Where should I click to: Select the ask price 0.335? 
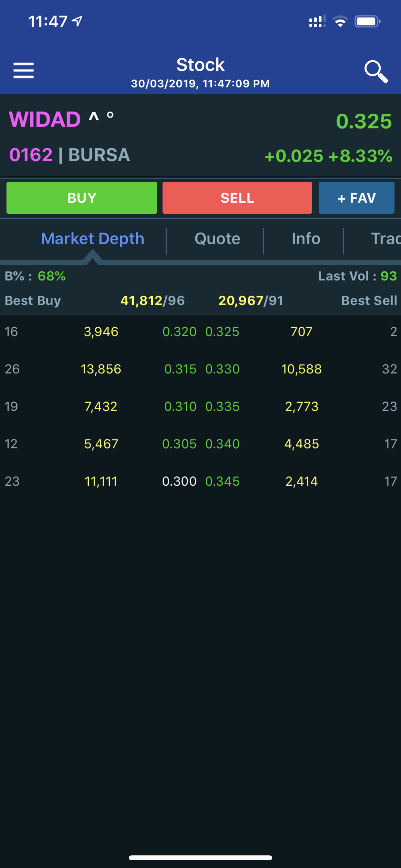pos(222,406)
